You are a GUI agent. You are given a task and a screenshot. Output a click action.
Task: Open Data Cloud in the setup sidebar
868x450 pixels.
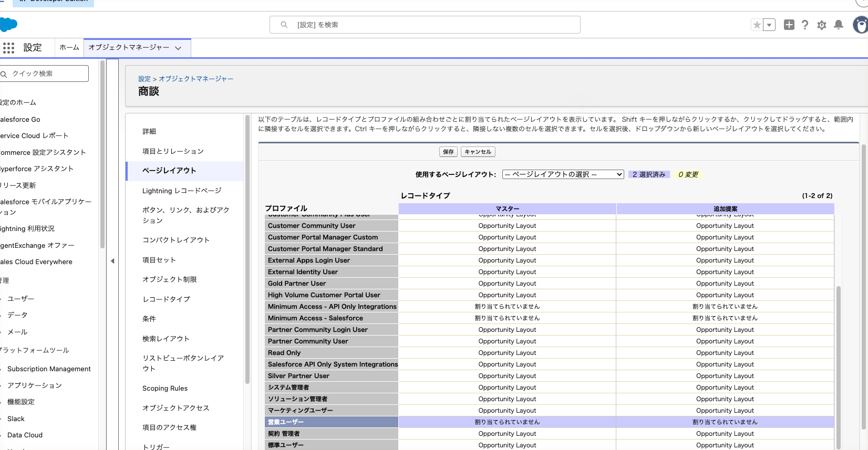click(25, 435)
